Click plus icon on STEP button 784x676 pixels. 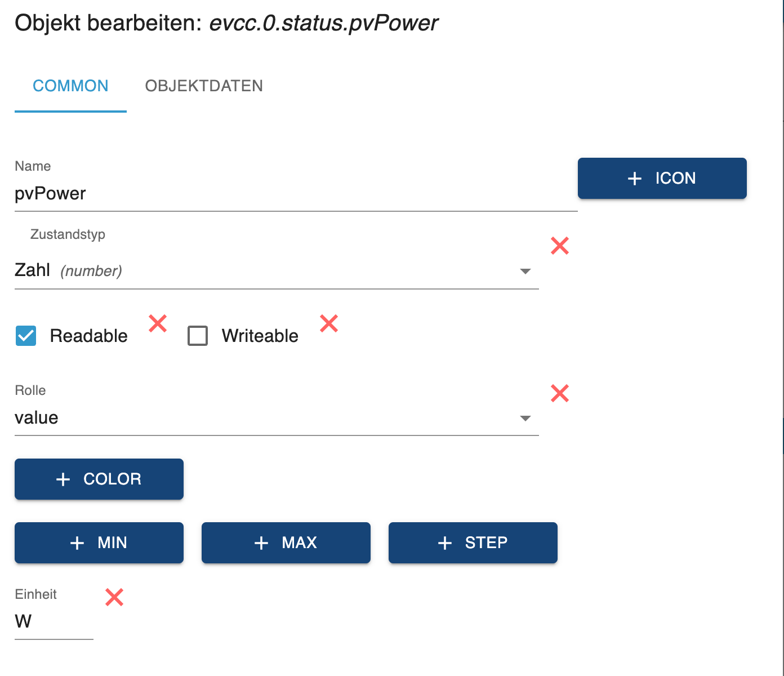(x=445, y=543)
